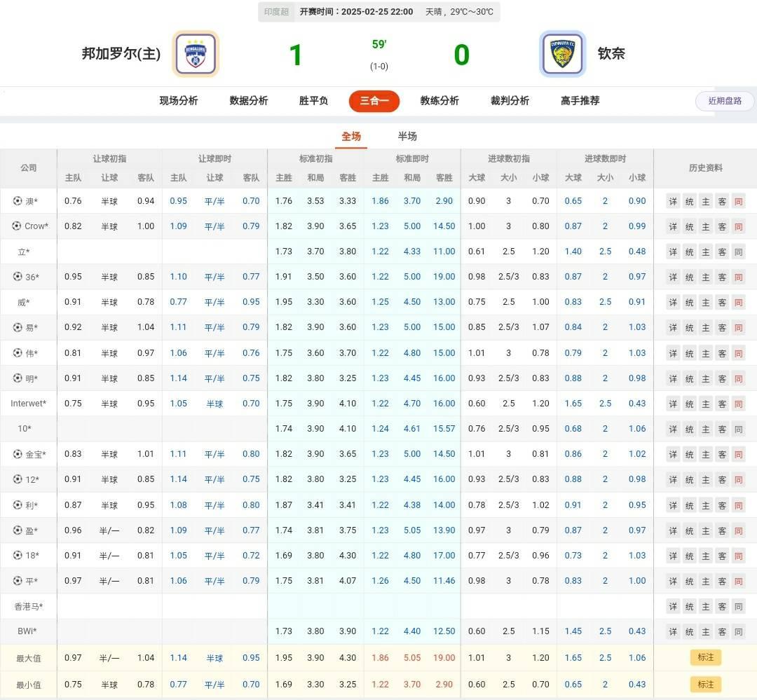
Task: Click red 同 button in 威* row
Action: pos(739,303)
